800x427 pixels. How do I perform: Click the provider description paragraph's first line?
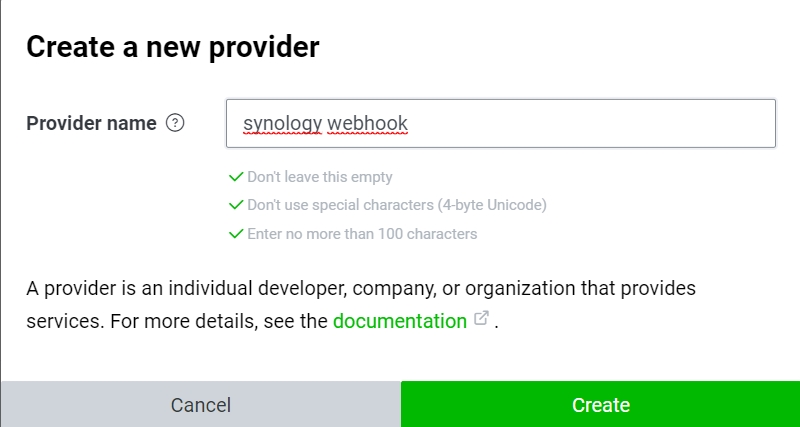[x=361, y=289]
